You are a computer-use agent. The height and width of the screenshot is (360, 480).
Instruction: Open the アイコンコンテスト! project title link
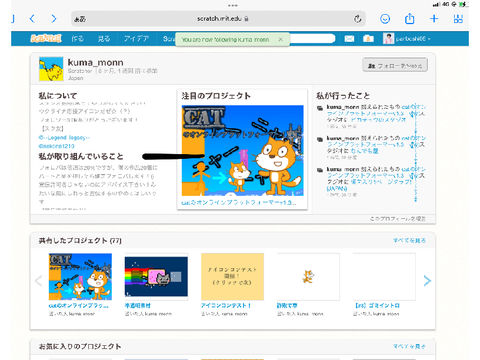coord(226,305)
